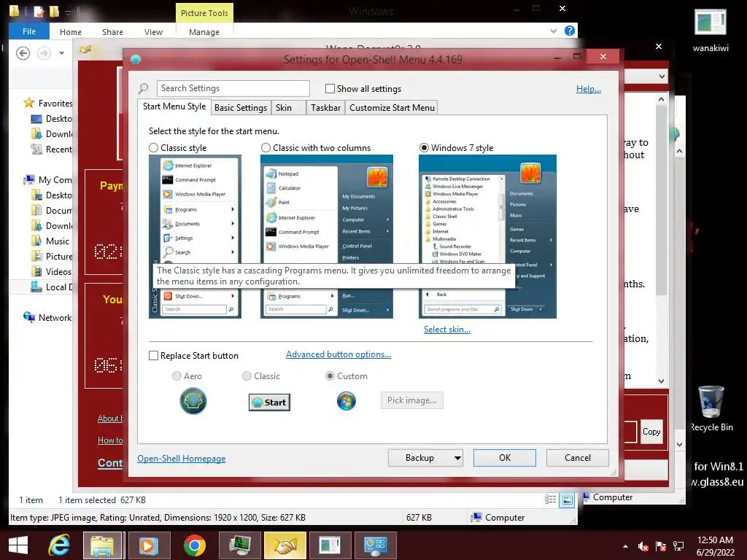Click the search magnifier icon in Settings
The image size is (747, 560).
pos(144,88)
